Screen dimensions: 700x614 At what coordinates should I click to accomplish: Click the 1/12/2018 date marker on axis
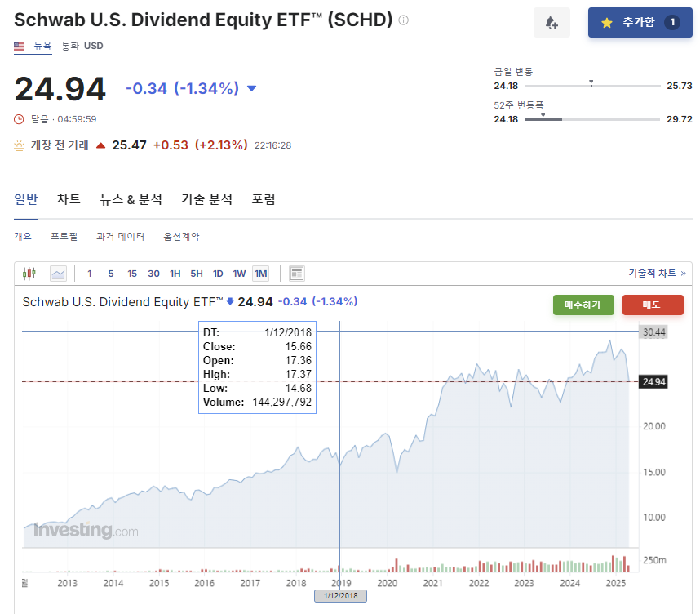tap(341, 596)
